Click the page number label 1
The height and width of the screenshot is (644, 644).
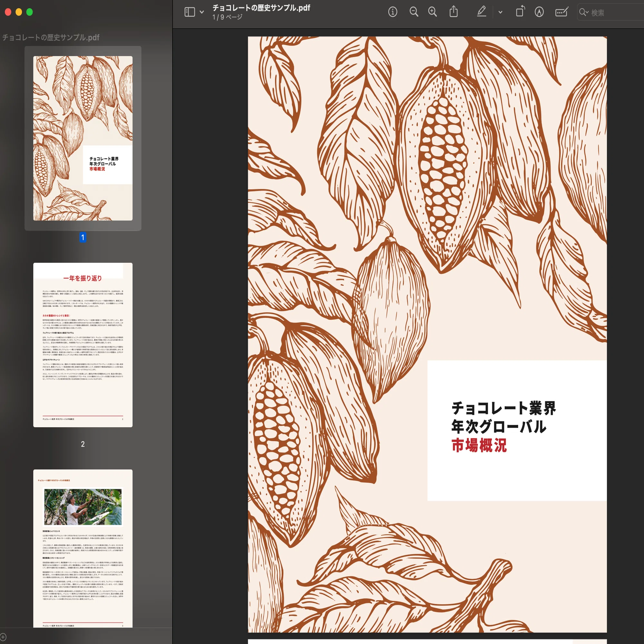(x=83, y=237)
